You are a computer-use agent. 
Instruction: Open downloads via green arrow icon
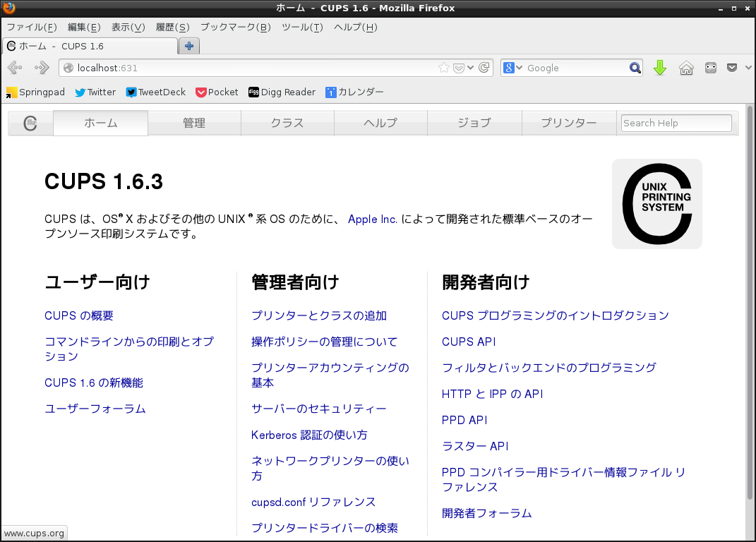[660, 68]
